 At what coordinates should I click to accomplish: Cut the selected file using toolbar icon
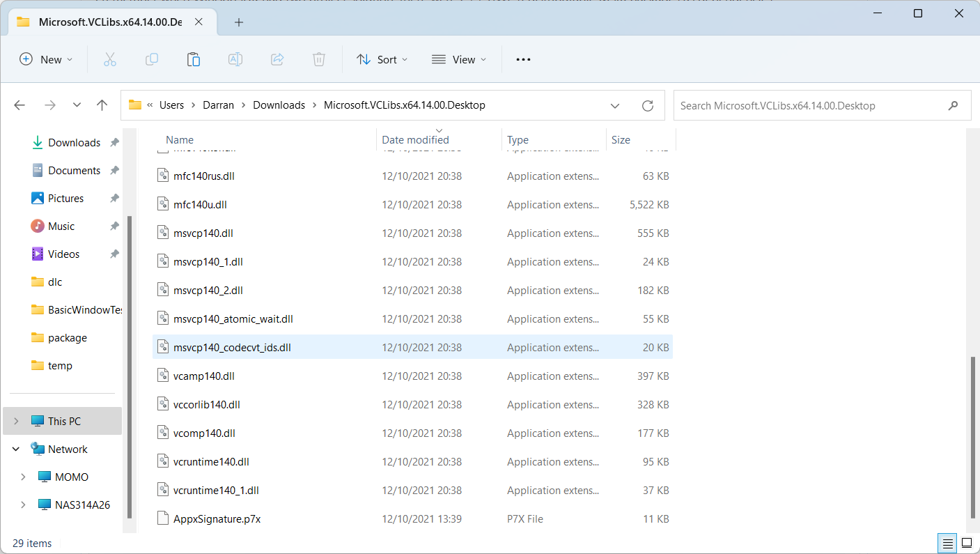110,59
